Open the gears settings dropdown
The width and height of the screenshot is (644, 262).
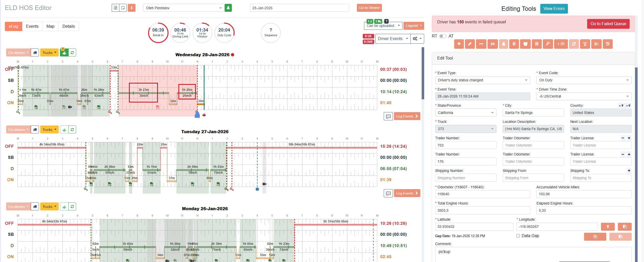tap(417, 39)
